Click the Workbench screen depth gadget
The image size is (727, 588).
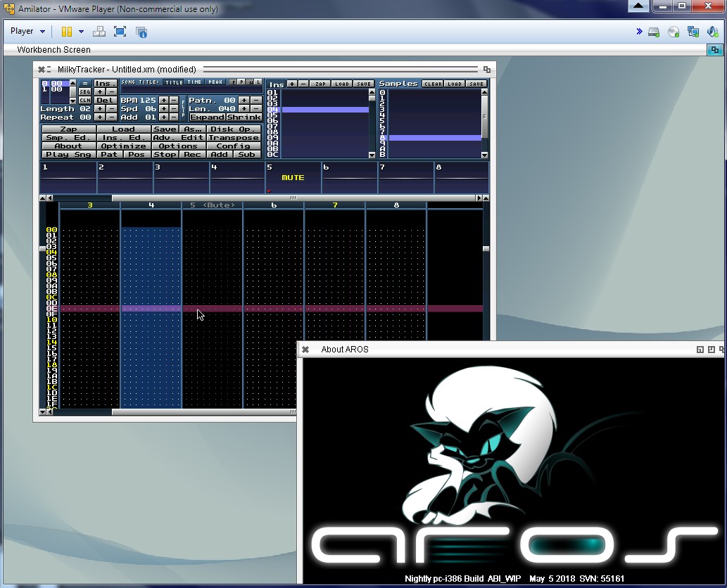pyautogui.click(x=714, y=50)
